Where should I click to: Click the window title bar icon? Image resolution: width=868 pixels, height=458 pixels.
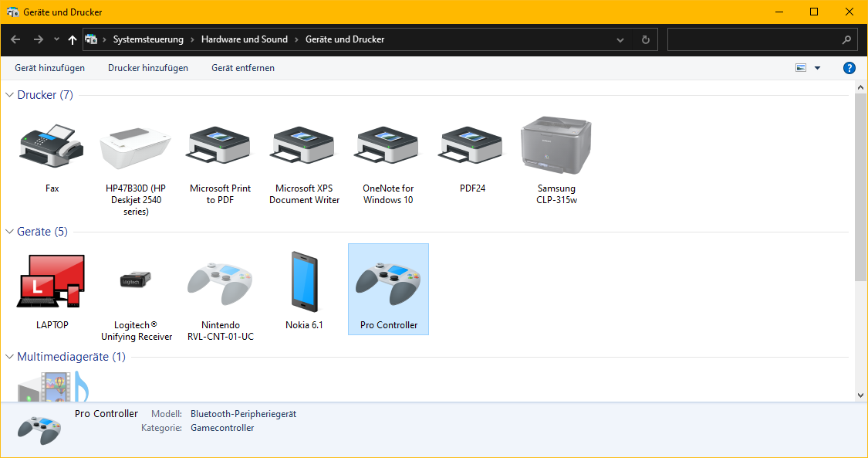point(12,12)
